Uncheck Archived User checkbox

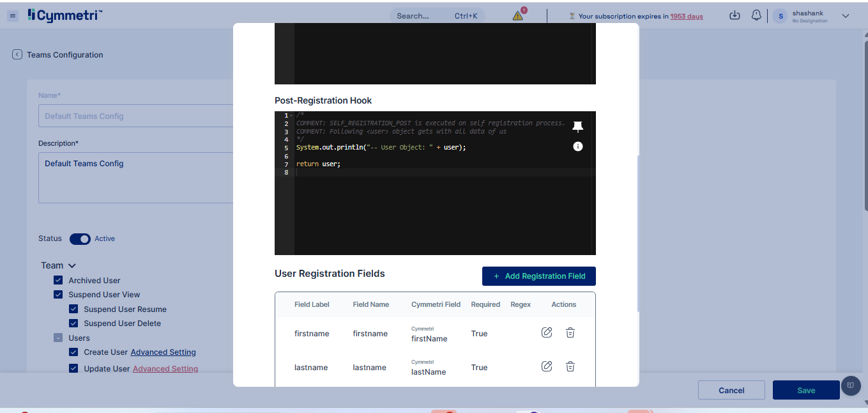point(58,280)
